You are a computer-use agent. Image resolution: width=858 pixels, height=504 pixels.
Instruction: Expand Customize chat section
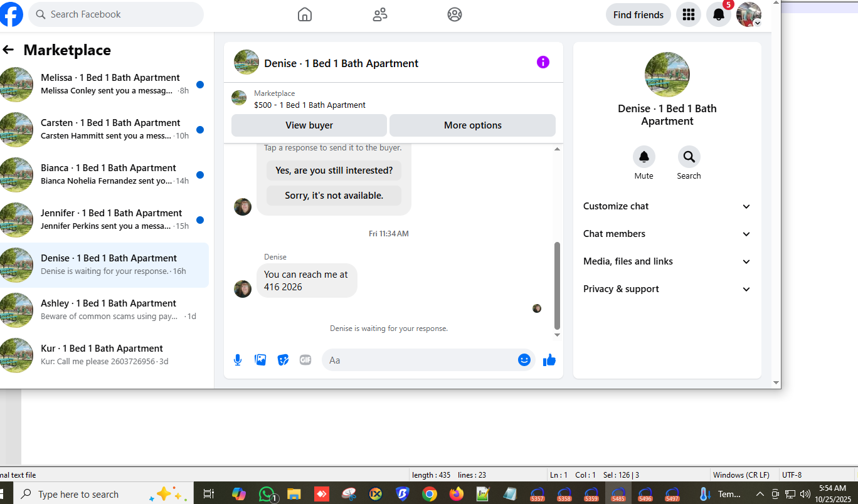(667, 206)
